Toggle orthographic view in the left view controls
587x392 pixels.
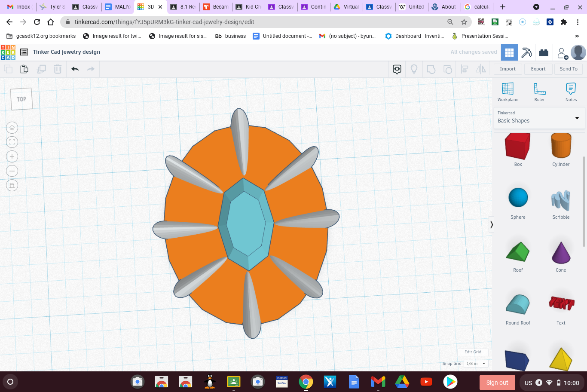click(x=12, y=185)
